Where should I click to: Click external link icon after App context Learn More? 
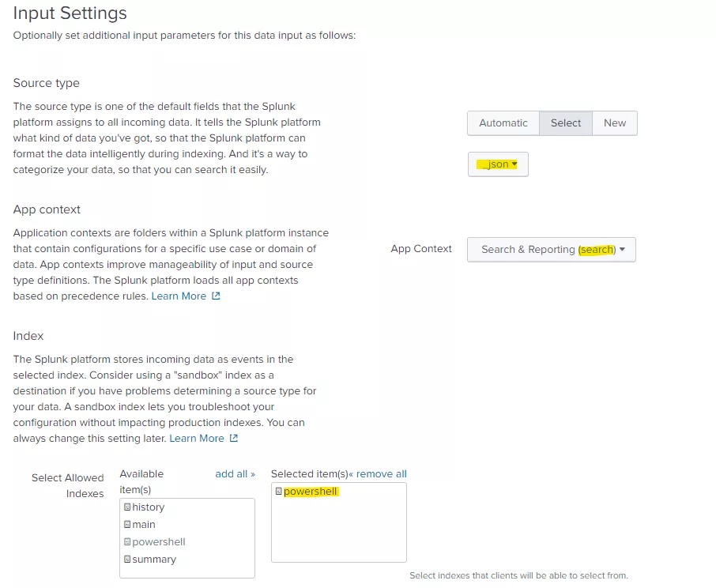216,296
